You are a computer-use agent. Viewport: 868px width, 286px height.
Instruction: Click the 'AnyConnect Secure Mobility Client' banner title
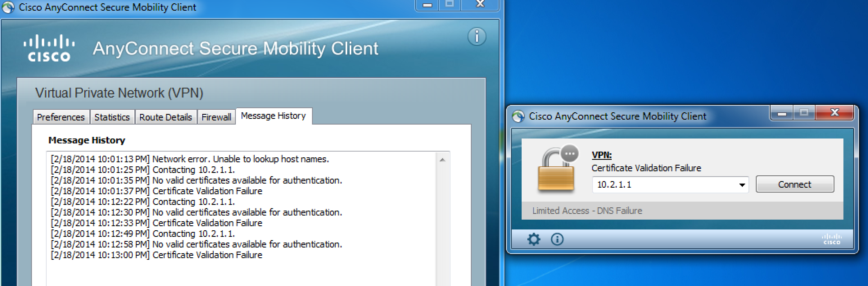(235, 48)
